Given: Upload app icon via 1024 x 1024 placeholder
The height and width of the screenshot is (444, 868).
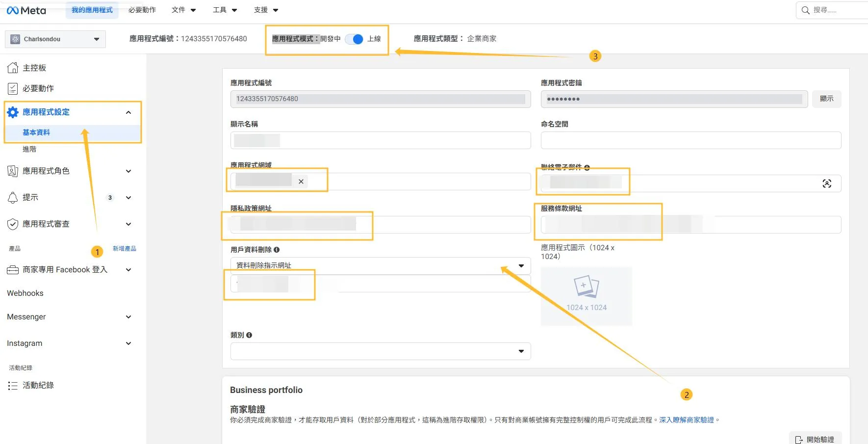Looking at the screenshot, I should coord(586,296).
